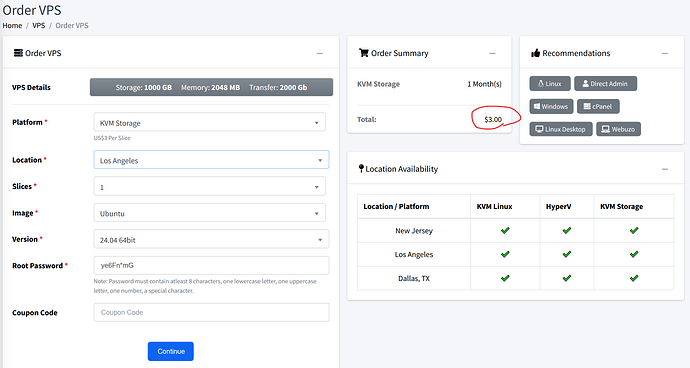Viewport: 690px width, 368px height.
Task: Go to VPS breadcrumb link
Action: 39,26
